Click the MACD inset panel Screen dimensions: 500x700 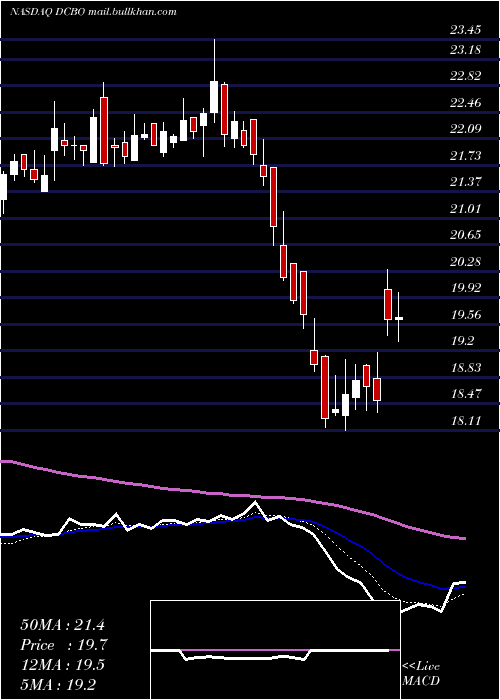tap(275, 650)
